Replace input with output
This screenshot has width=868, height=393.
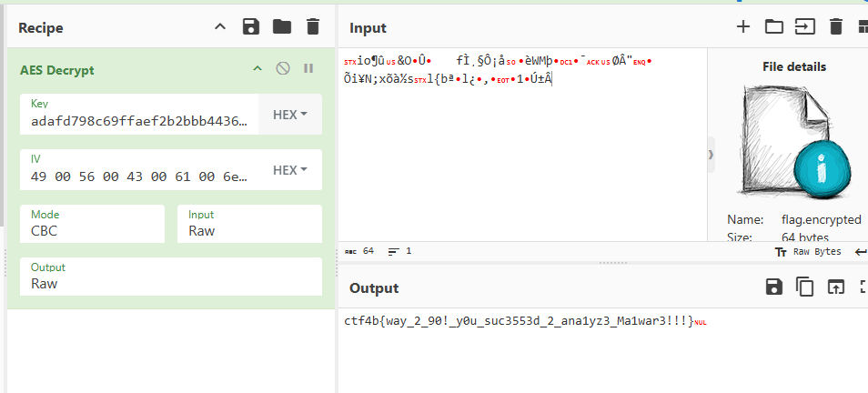[x=836, y=287]
